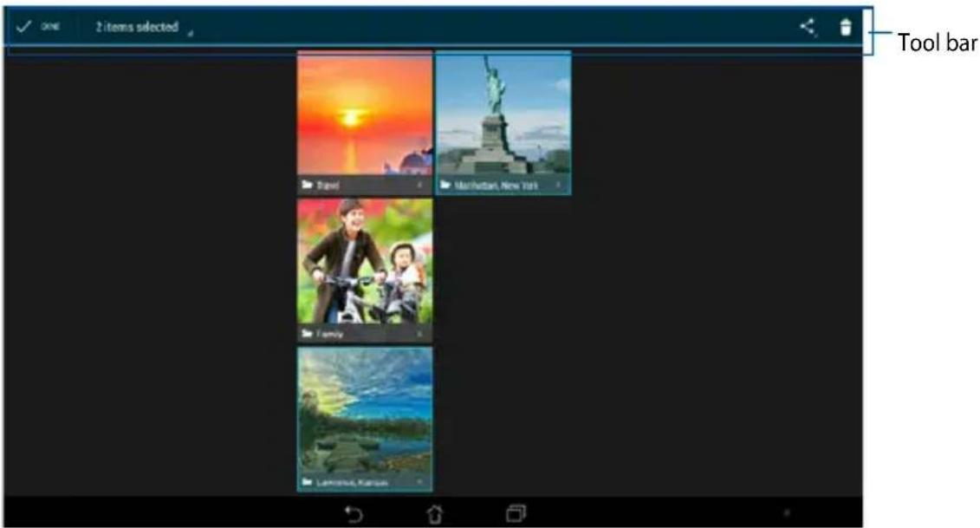Click the folder icon beside Lawrence label
The height and width of the screenshot is (528, 980).
point(307,482)
